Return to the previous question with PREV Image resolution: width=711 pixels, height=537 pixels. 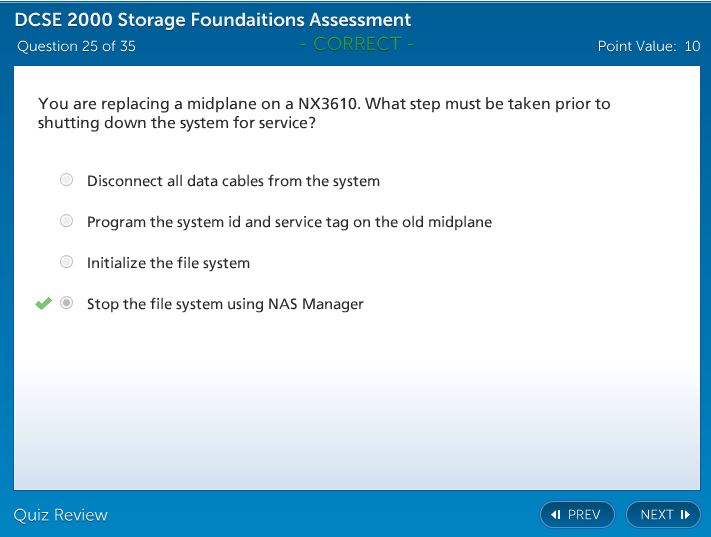tap(577, 515)
